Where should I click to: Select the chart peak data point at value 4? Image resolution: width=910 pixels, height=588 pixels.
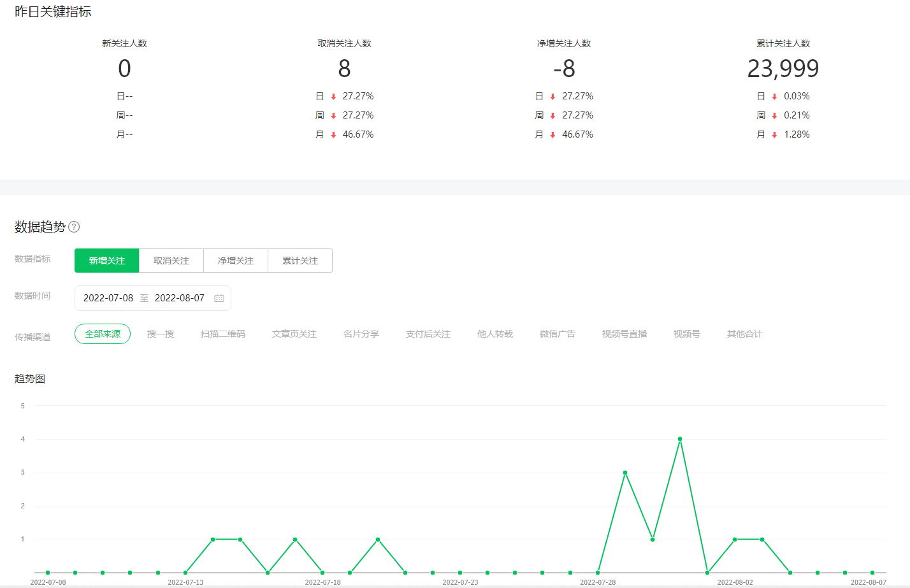coord(680,439)
